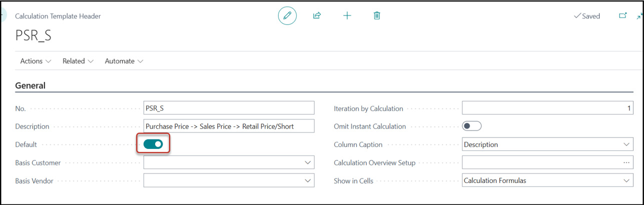
Task: Click the trash can delete icon
Action: [x=377, y=16]
